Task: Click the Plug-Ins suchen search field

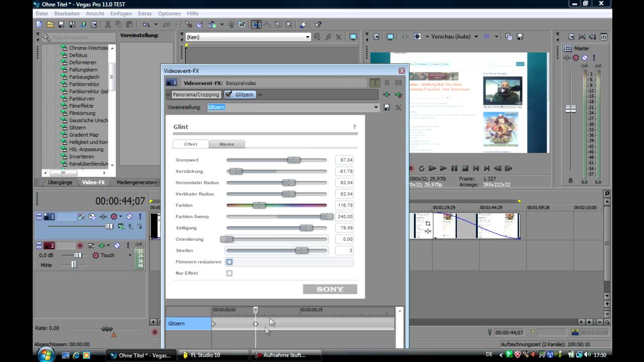Action: click(78, 37)
